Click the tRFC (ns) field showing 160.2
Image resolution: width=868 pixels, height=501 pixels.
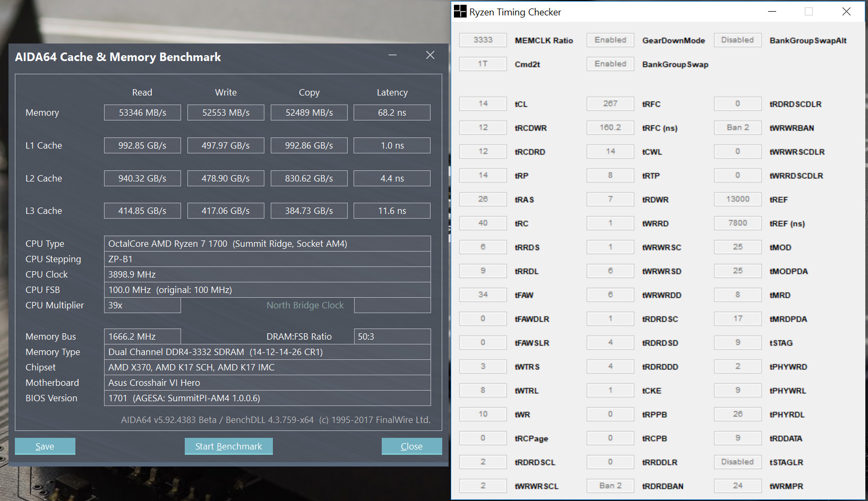coord(611,127)
